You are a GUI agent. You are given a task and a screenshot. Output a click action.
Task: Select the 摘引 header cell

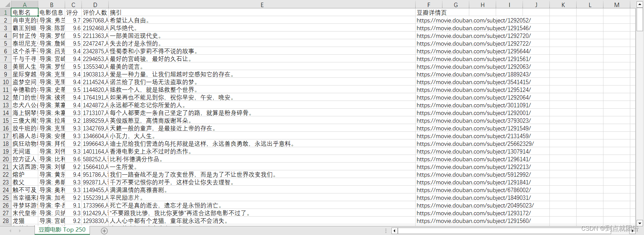(x=262, y=12)
